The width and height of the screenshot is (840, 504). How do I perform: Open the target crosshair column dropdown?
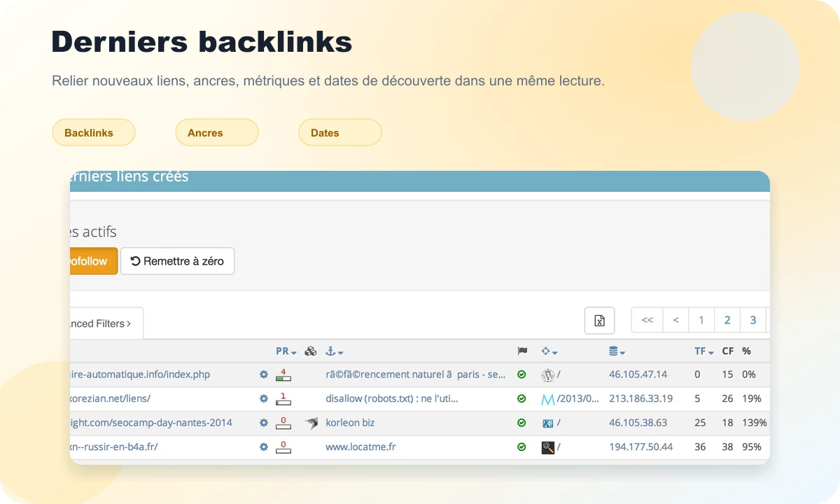point(549,351)
